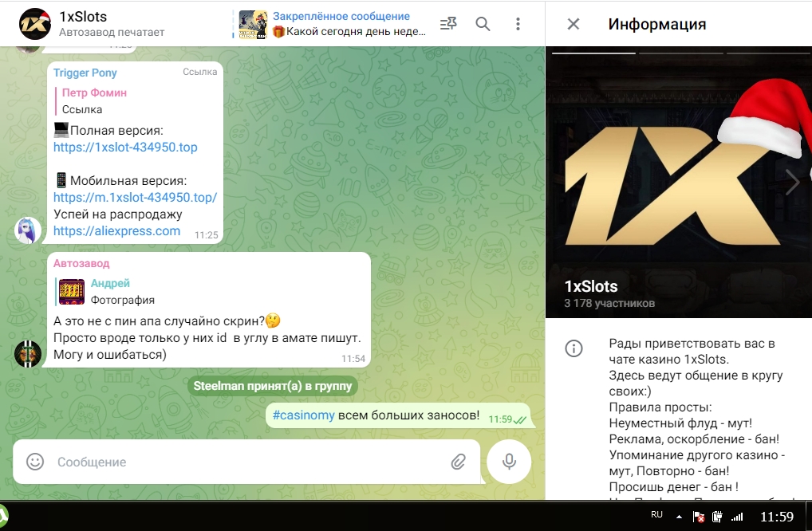Click the pinned message thumbnail image

[253, 24]
